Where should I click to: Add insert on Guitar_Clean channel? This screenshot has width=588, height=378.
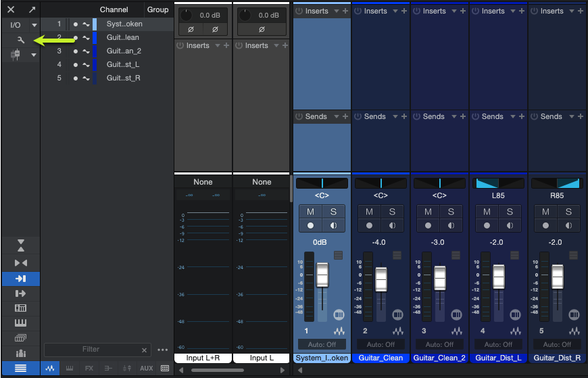click(404, 11)
